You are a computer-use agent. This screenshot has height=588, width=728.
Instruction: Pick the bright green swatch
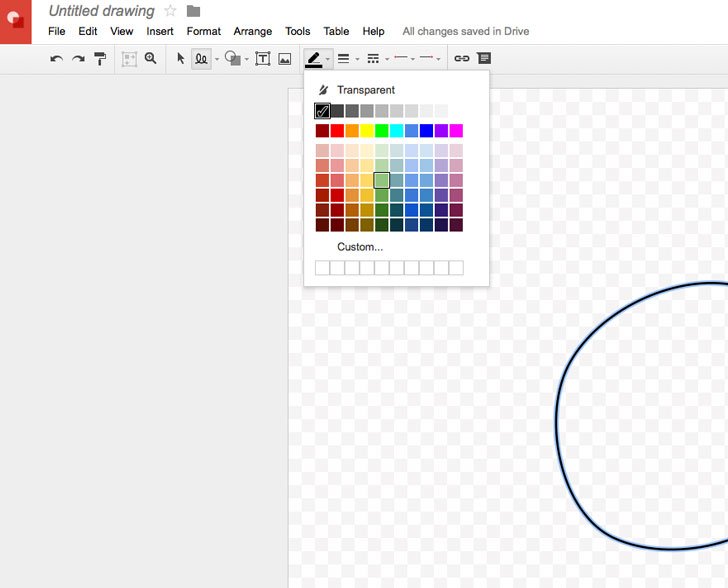click(x=382, y=131)
